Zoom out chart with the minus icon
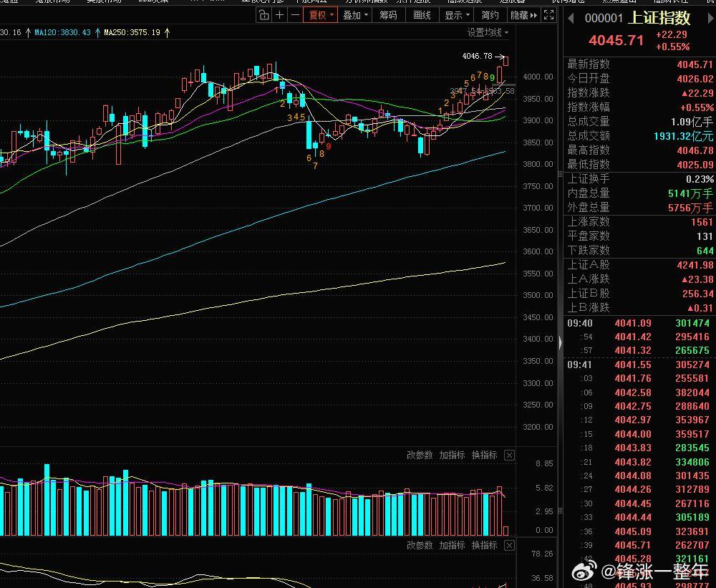This screenshot has height=588, width=716. [295, 15]
